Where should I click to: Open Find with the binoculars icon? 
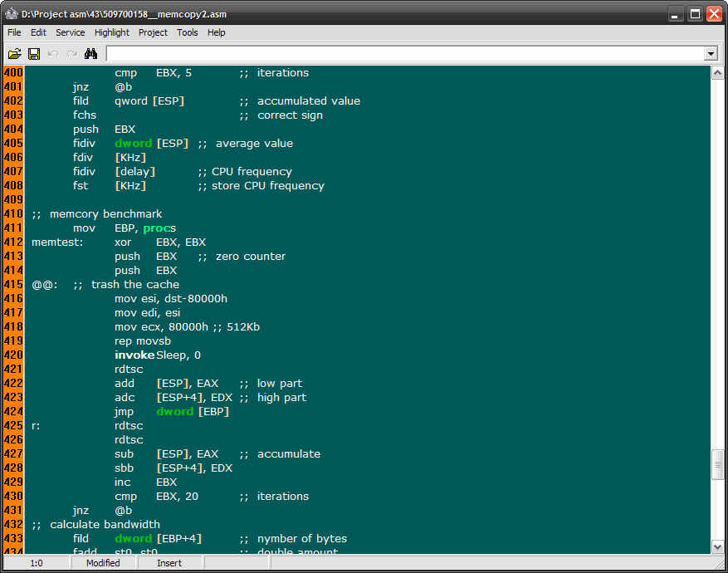pos(91,54)
